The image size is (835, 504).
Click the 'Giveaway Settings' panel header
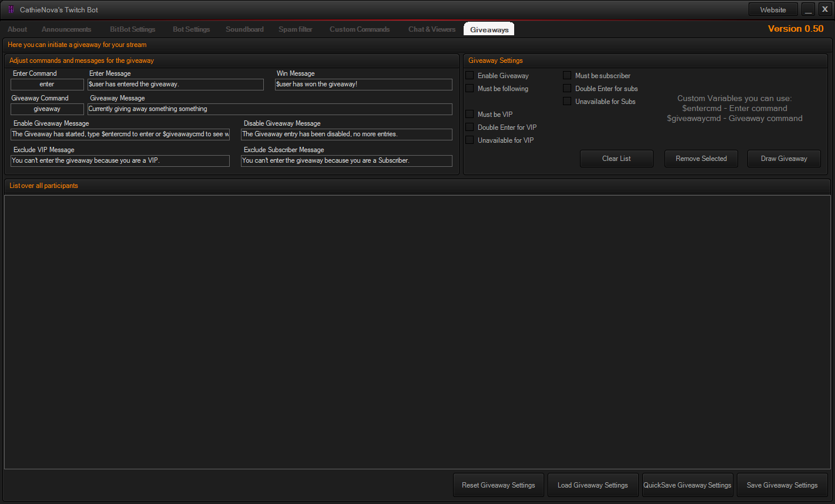(495, 61)
